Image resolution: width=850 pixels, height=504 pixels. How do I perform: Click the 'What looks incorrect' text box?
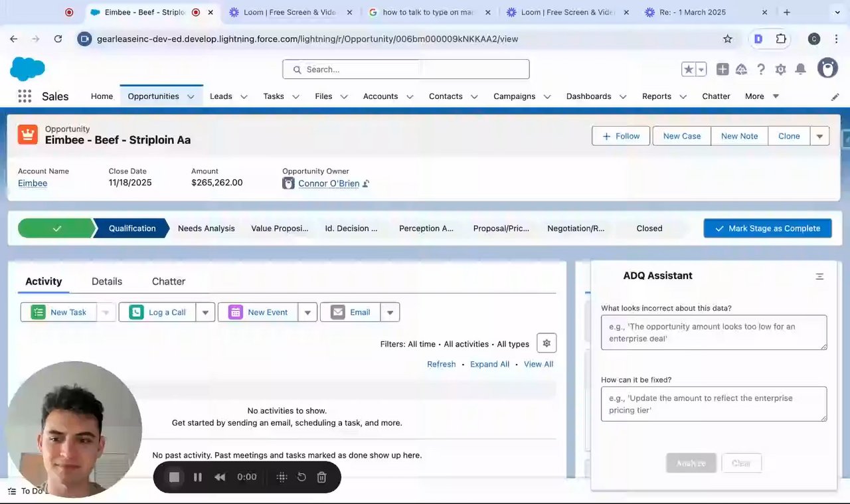(714, 333)
